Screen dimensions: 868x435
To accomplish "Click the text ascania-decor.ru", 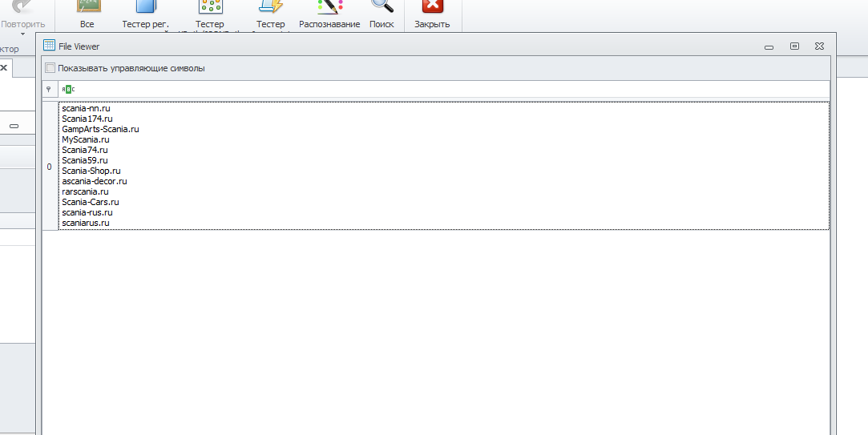I will (x=95, y=181).
